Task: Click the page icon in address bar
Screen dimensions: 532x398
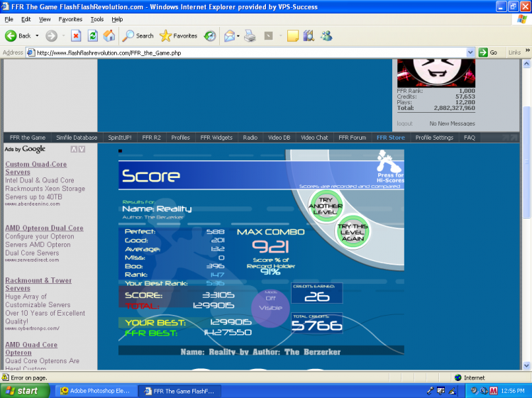Action: click(x=31, y=52)
